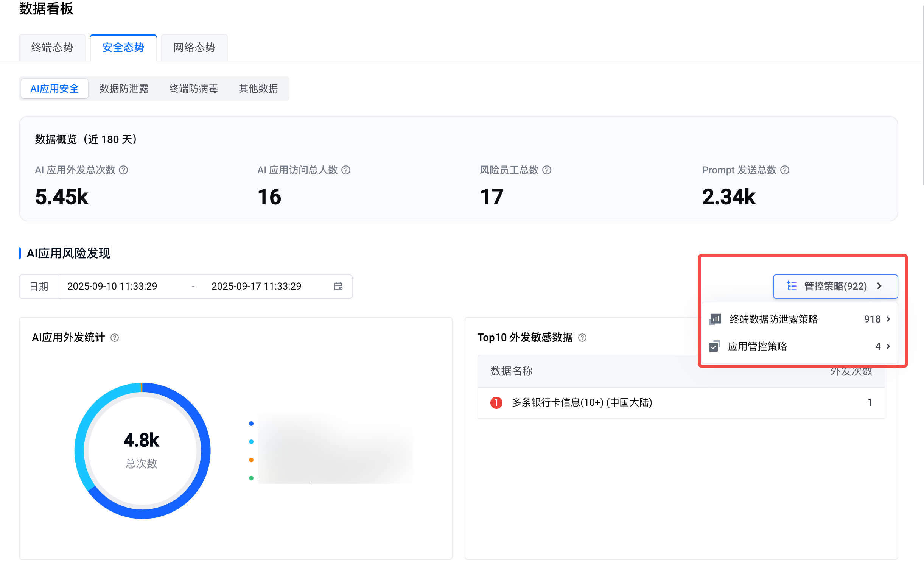Viewport: 924px width, 564px height.
Task: Select the 数据防泄露 sub-tab
Action: click(x=124, y=89)
